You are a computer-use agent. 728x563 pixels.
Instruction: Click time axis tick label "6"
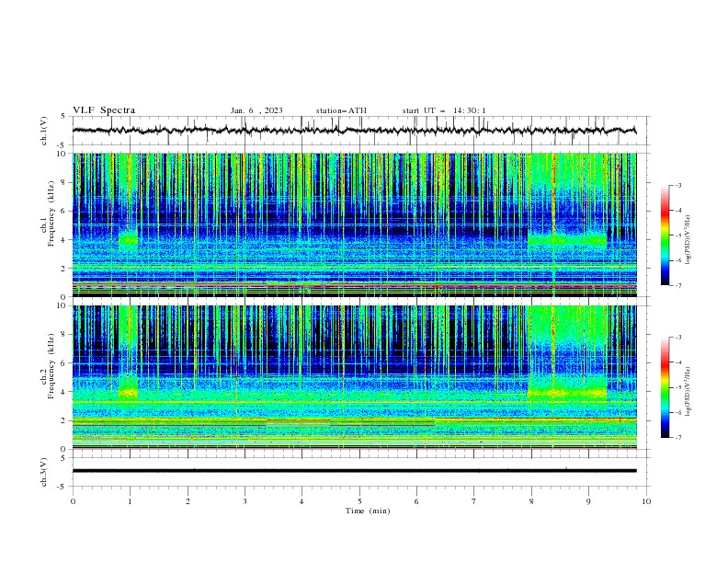click(x=416, y=501)
